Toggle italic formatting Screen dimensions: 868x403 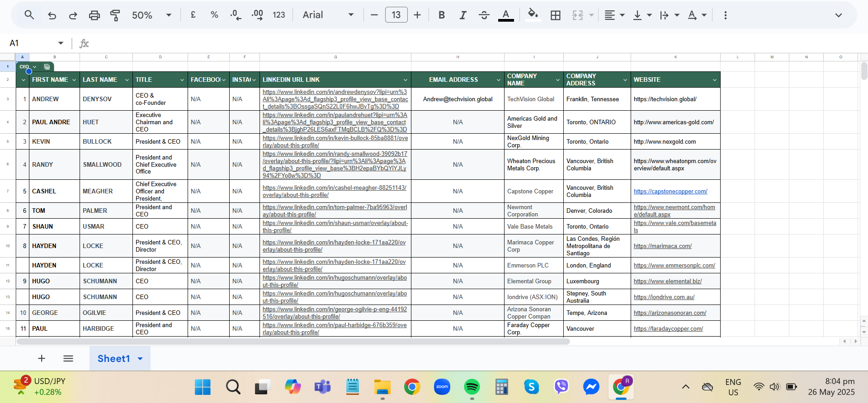463,15
